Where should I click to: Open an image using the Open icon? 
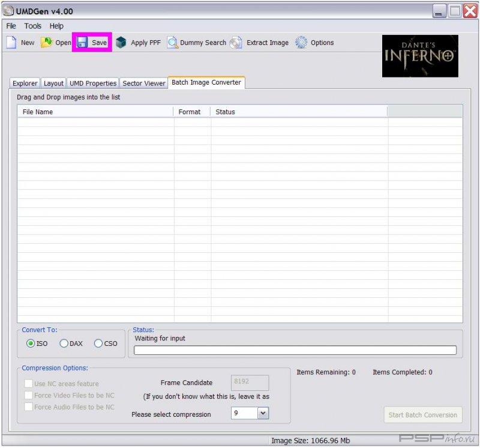pyautogui.click(x=47, y=43)
